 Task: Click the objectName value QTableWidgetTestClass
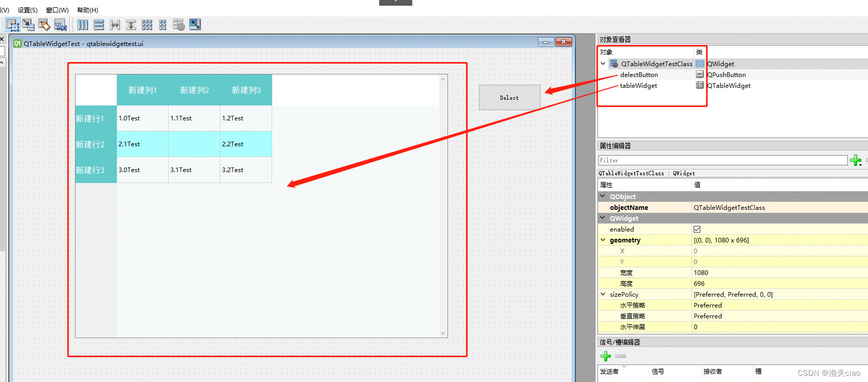(729, 207)
